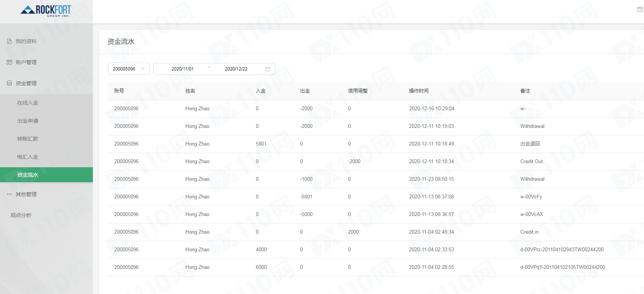The width and height of the screenshot is (644, 294).
Task: Click the 备注 column header
Action: 525,91
